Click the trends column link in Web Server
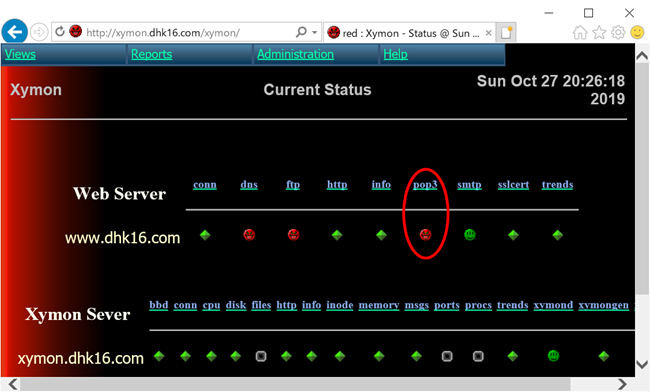This screenshot has width=650, height=392. (x=558, y=184)
